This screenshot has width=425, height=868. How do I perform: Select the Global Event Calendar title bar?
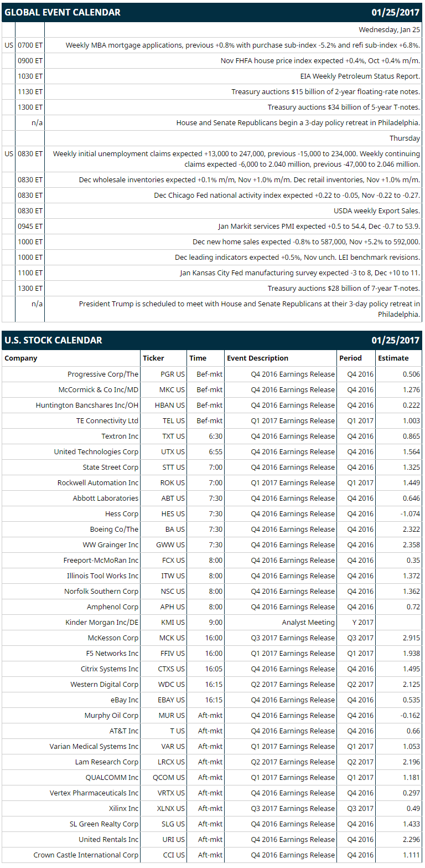(x=212, y=12)
